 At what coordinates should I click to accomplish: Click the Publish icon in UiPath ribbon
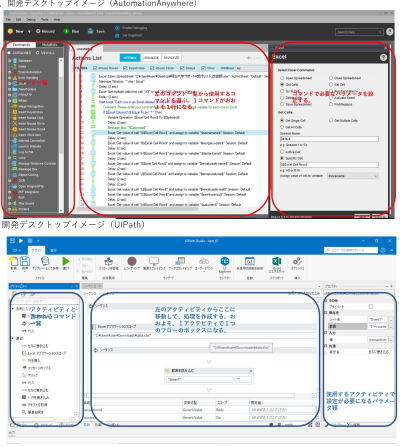point(297,261)
